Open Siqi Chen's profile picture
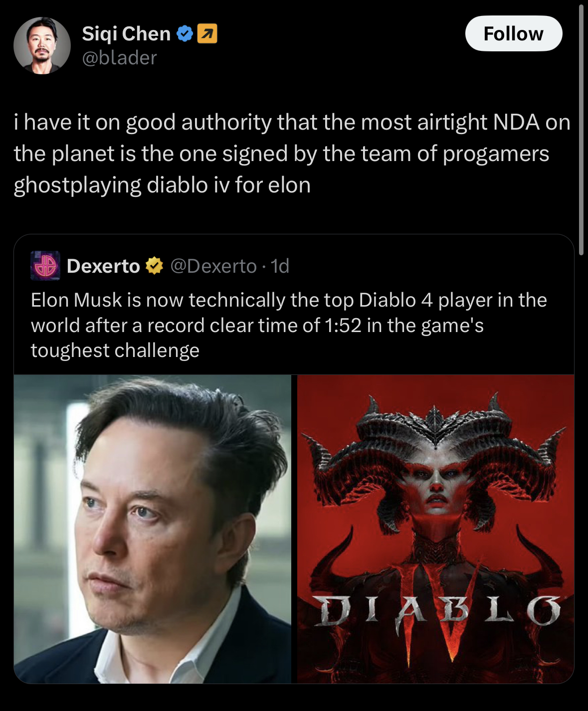 click(x=42, y=45)
